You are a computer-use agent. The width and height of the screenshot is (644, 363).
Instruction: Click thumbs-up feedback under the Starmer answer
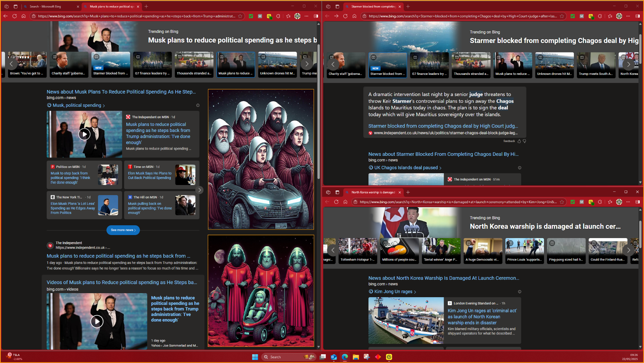(x=519, y=141)
